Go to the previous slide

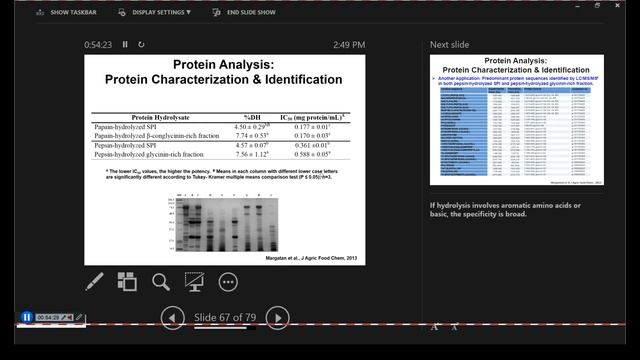click(173, 318)
